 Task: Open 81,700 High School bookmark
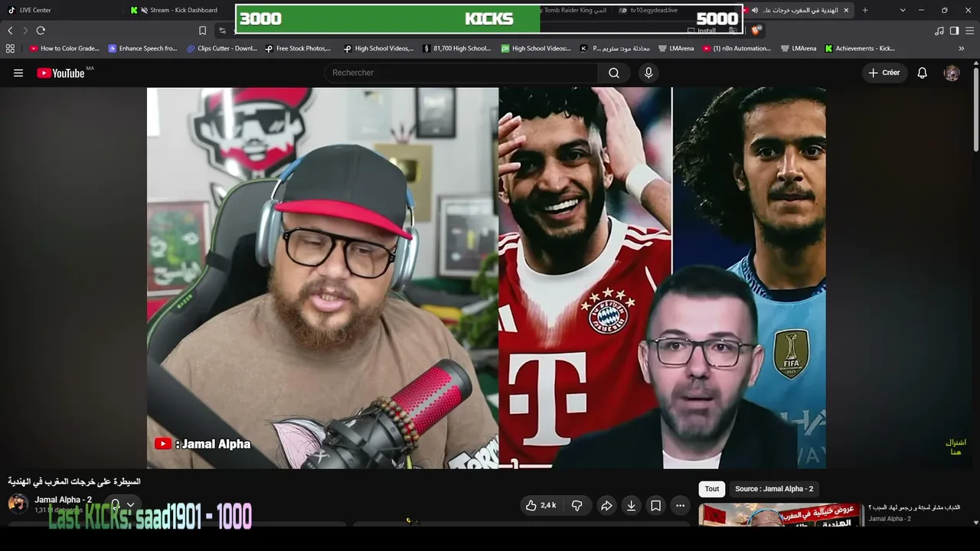tap(457, 48)
